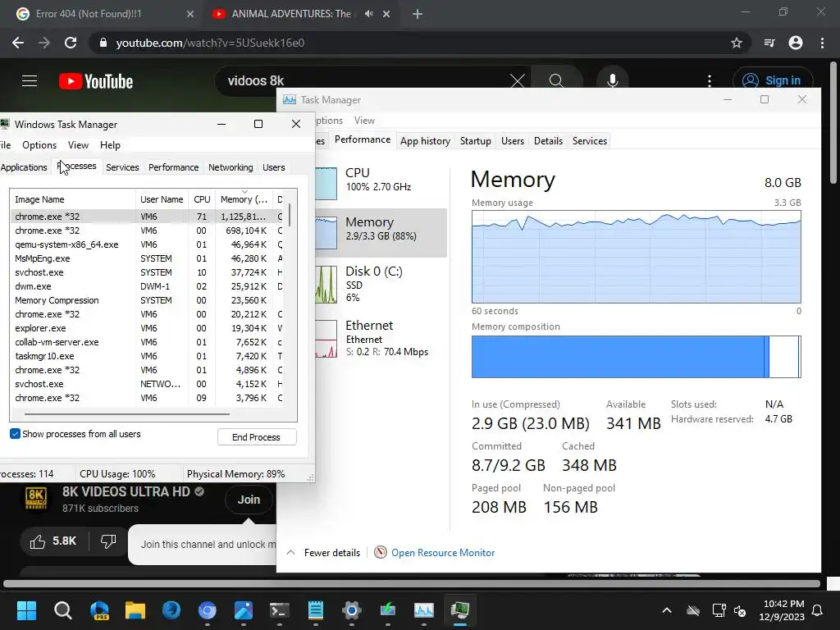Open the Help menu in Windows Task Manager
This screenshot has height=630, width=840.
point(111,145)
